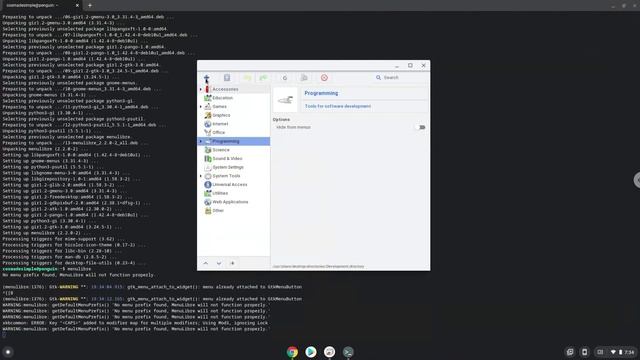Select the System Tools category
The height and width of the screenshot is (360, 640).
click(233, 176)
